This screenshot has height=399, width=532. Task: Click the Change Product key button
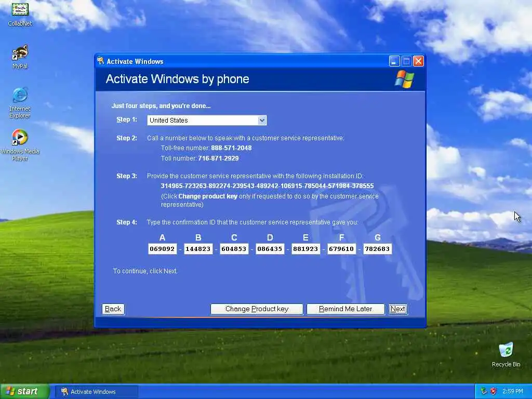tap(257, 309)
